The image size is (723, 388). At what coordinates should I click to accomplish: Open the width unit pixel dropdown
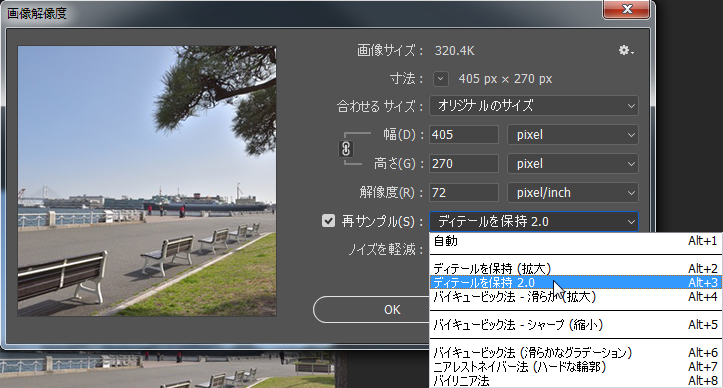(x=573, y=135)
